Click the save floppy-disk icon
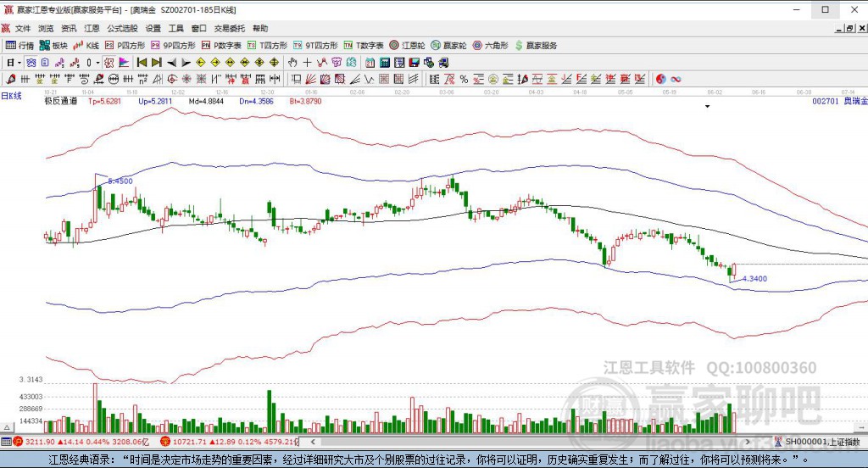Screen dimensions: 868x468 (x=414, y=63)
